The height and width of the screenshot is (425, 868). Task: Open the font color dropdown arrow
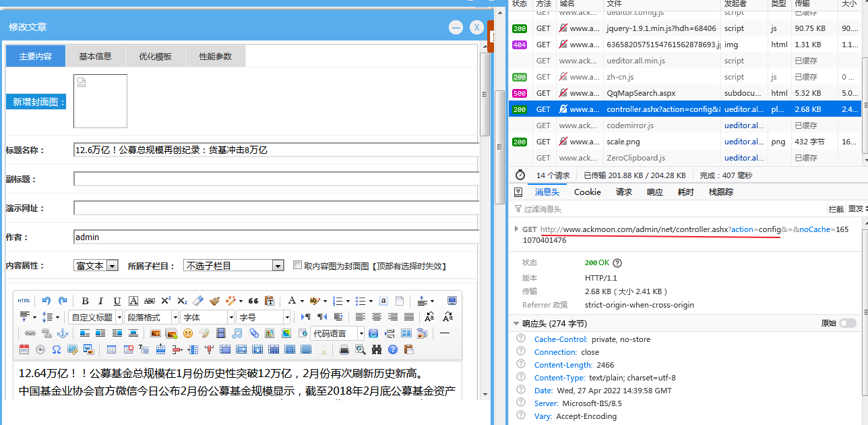[x=301, y=301]
